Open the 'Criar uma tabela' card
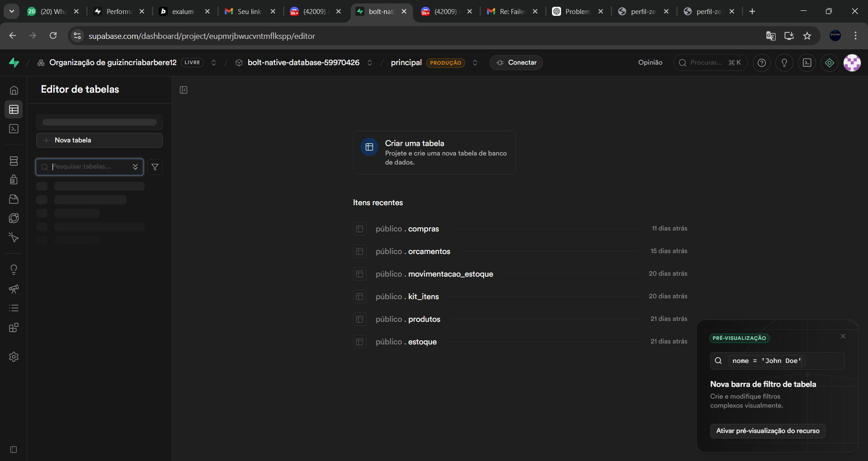 434,153
